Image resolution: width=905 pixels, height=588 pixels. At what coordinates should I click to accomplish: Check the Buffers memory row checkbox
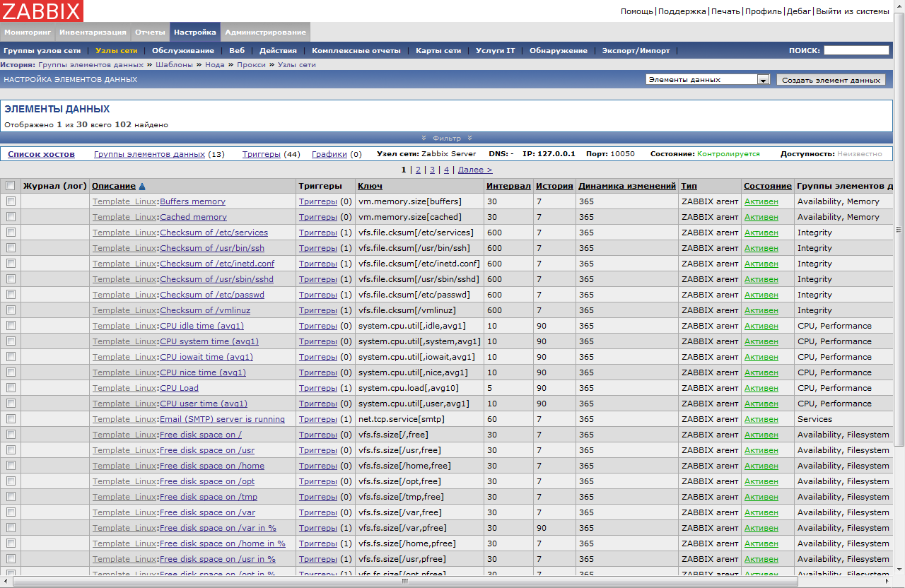(x=11, y=201)
